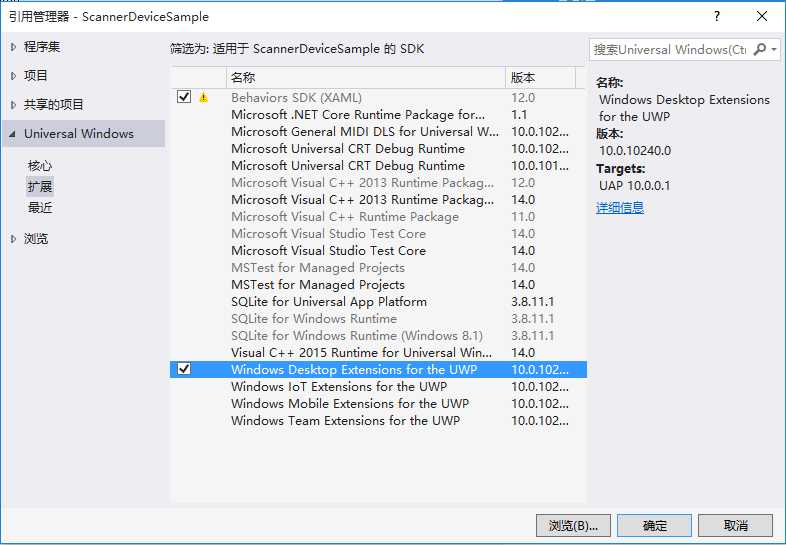This screenshot has height=545, width=786.
Task: Expand the 程序集 tree node
Action: [14, 47]
